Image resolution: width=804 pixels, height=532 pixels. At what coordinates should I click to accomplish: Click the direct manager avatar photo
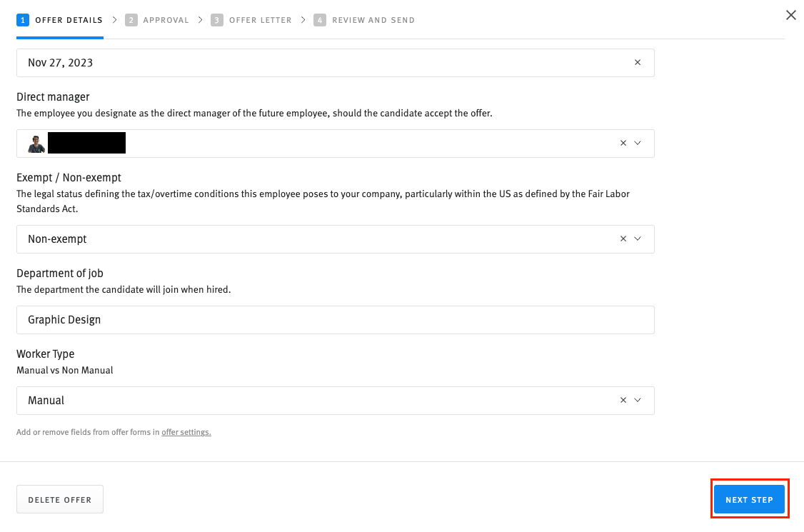click(36, 144)
